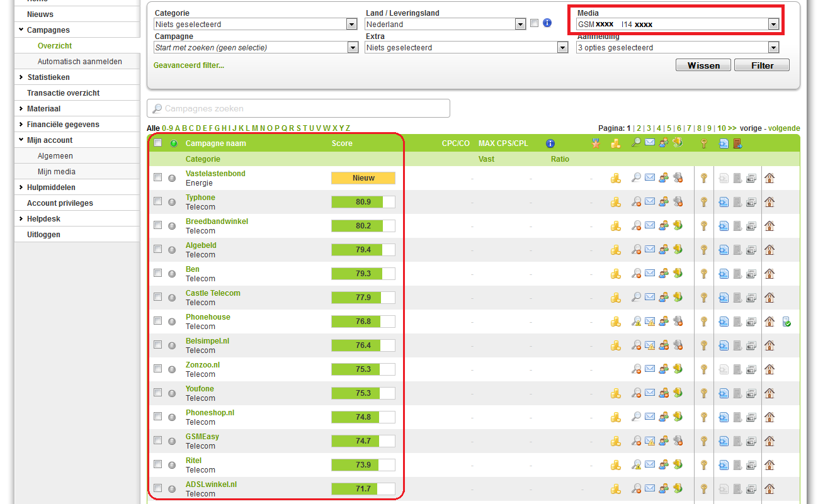The image size is (818, 504).
Task: Open Transactie overzicht in sidebar
Action: pos(63,92)
